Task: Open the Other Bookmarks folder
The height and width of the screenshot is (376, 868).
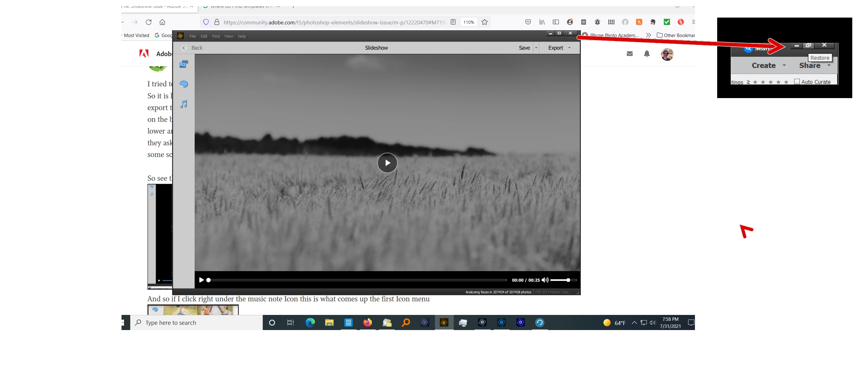Action: pyautogui.click(x=676, y=35)
